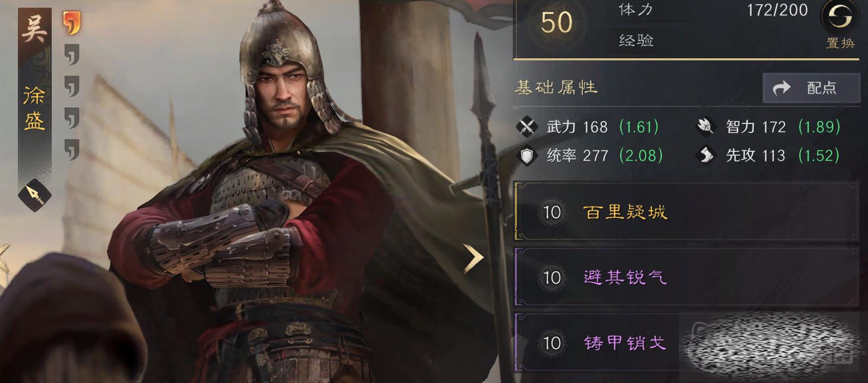The height and width of the screenshot is (383, 868).
Task: Click the level 50 indicator
Action: (x=556, y=23)
